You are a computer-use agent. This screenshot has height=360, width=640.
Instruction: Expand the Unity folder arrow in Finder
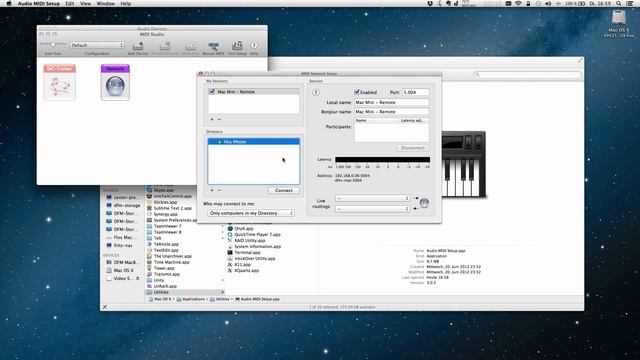tap(222, 280)
